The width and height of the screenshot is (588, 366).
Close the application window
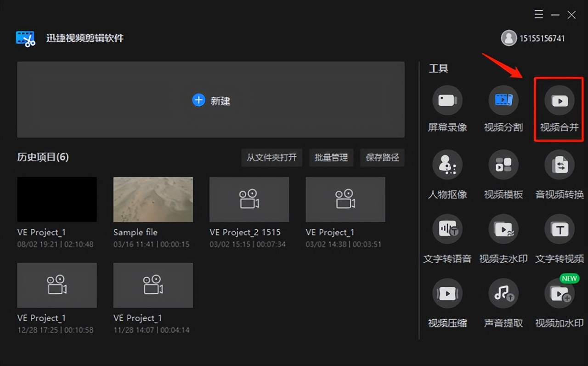[571, 15]
